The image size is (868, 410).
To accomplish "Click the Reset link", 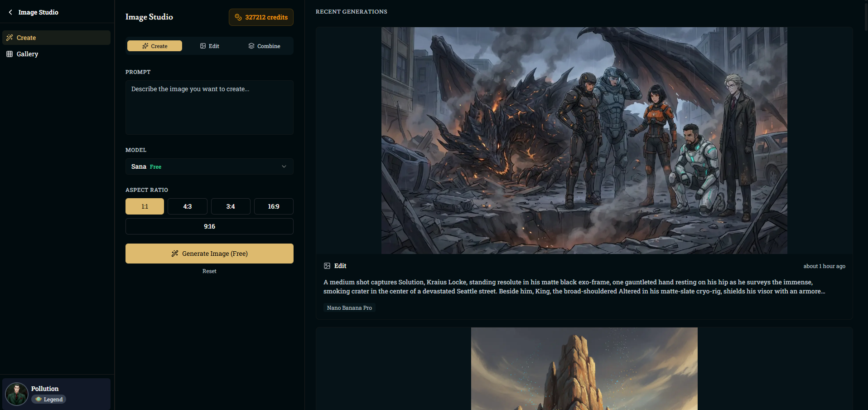I will click(209, 271).
